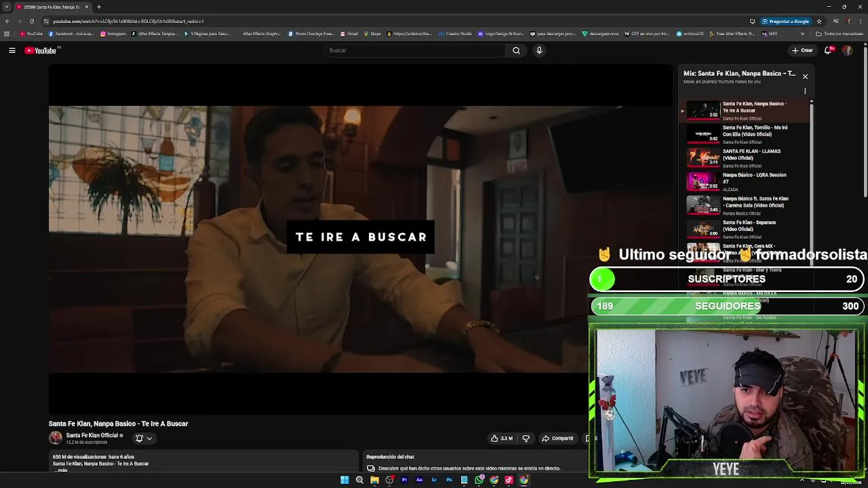Launch Photoshop from taskbar
This screenshot has width=868, height=488.
pos(449,480)
